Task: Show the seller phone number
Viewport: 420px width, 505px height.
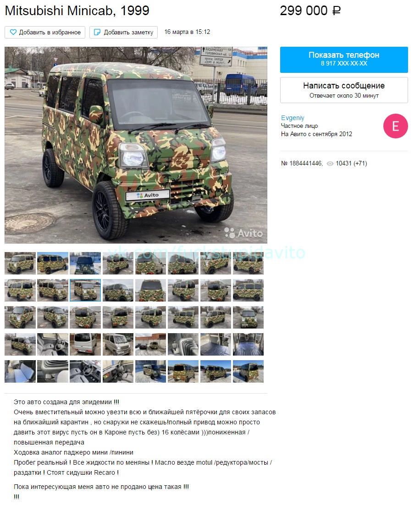Action: [344, 60]
